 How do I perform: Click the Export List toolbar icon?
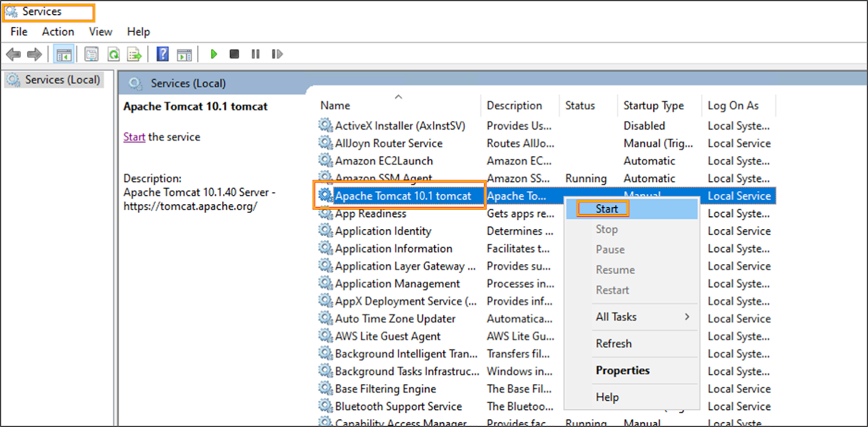click(x=134, y=54)
